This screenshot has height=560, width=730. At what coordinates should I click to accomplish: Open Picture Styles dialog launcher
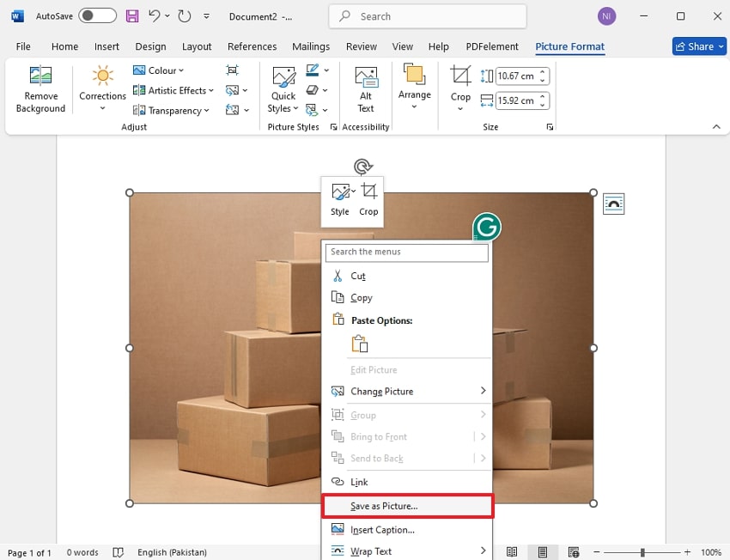(x=333, y=127)
